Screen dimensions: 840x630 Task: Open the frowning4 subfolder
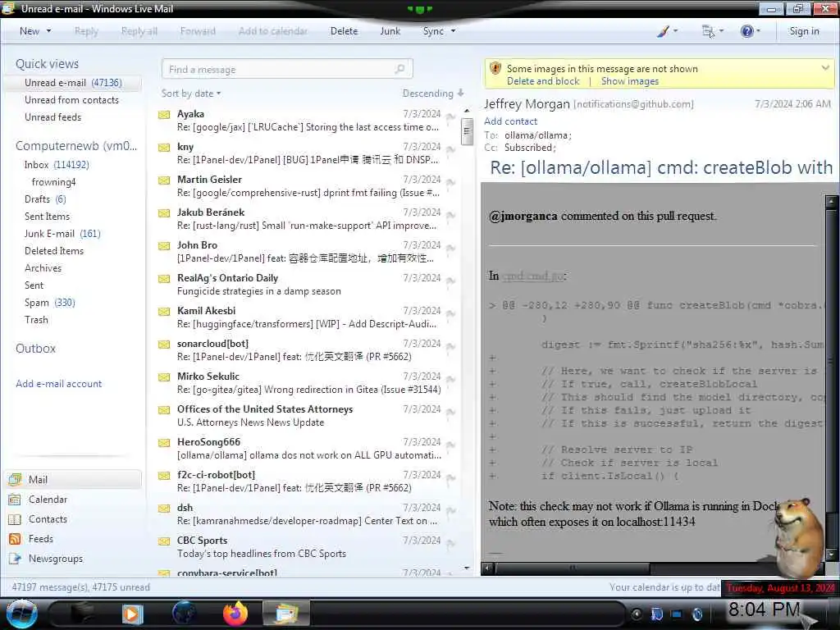[53, 182]
